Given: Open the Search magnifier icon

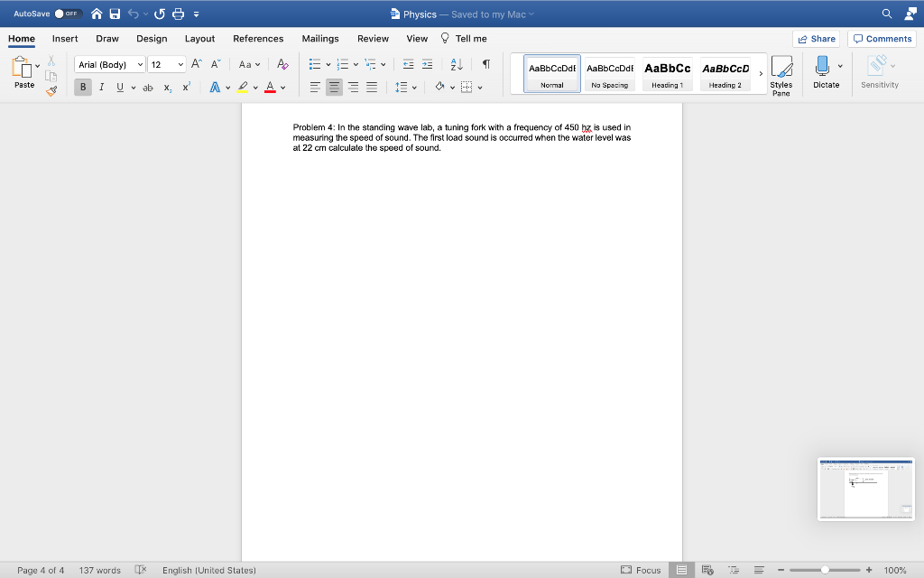Looking at the screenshot, I should 886,14.
